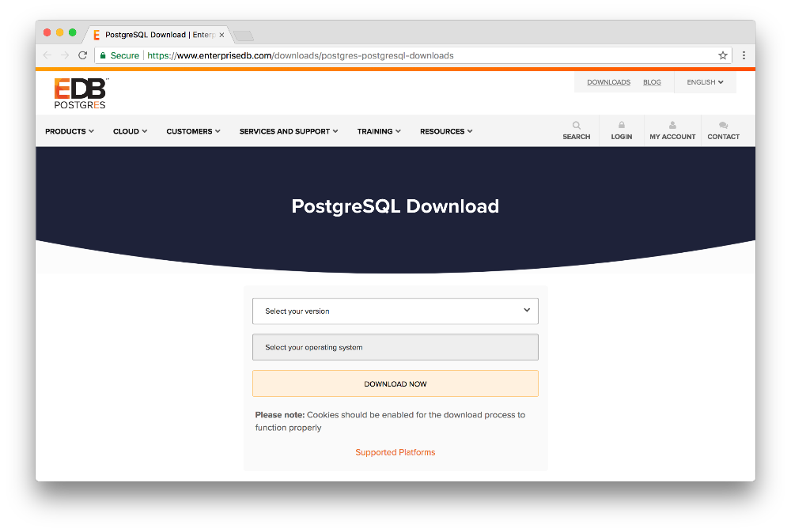Open the English language dropdown

(705, 82)
